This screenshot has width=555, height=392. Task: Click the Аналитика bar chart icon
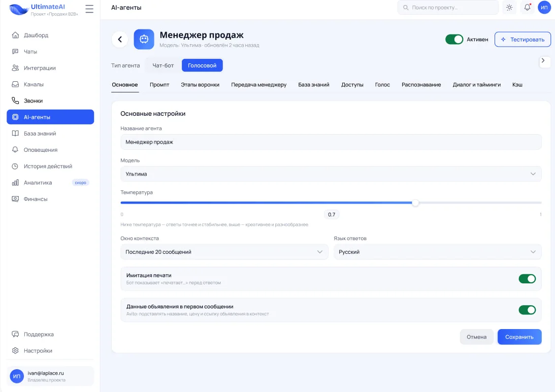tap(15, 183)
